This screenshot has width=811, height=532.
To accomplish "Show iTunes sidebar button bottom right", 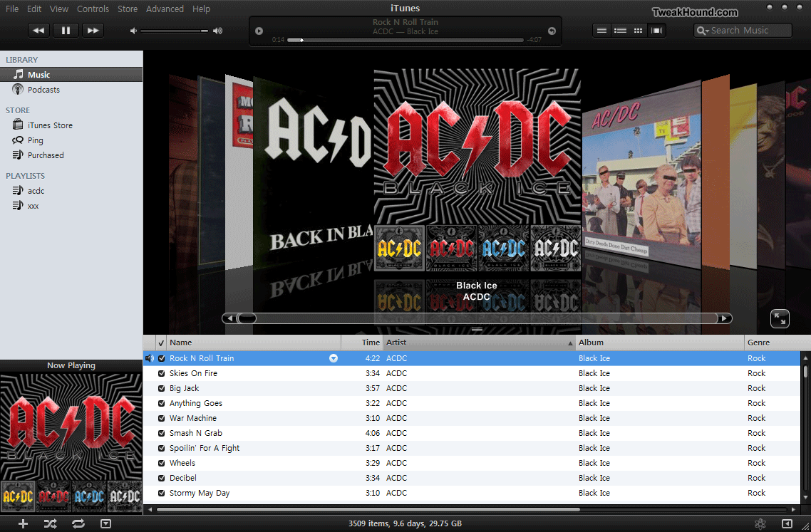I will coord(787,523).
